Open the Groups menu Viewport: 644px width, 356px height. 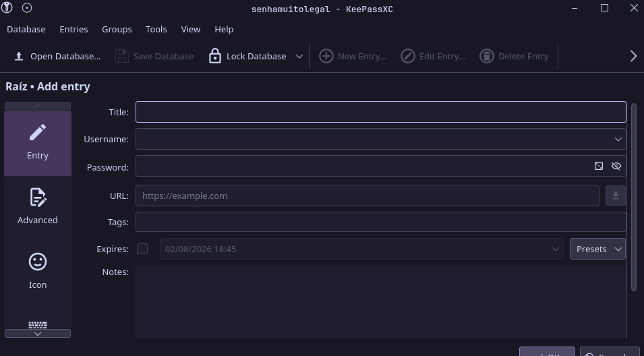pos(117,29)
